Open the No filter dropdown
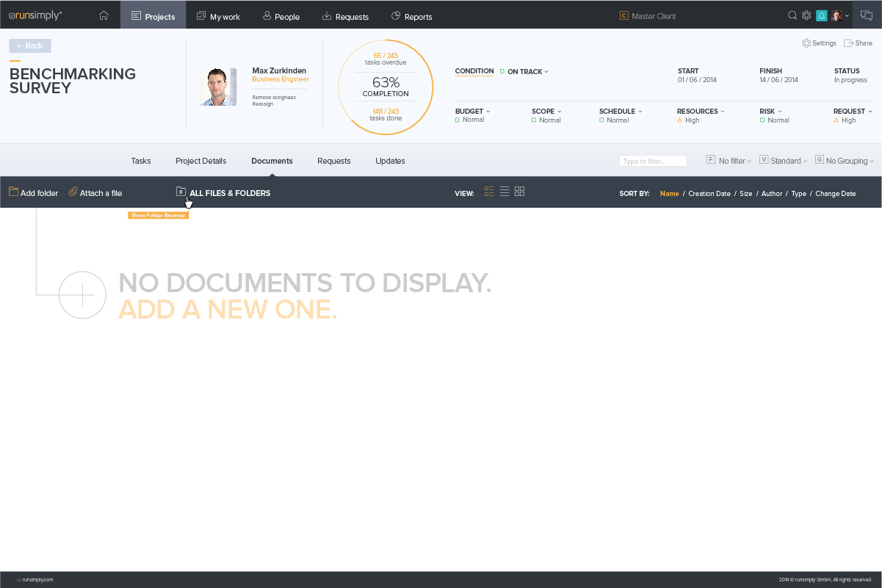The width and height of the screenshot is (882, 588). tap(730, 161)
